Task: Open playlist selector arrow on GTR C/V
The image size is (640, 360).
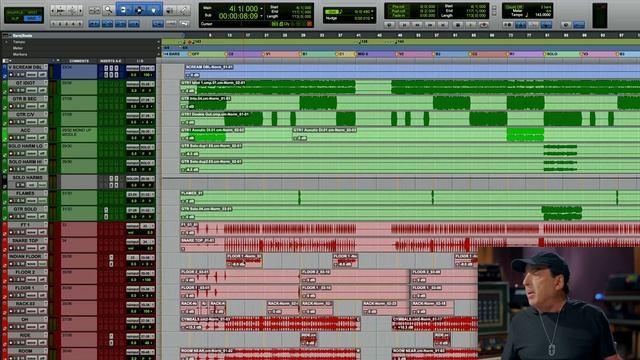Action: pos(45,114)
